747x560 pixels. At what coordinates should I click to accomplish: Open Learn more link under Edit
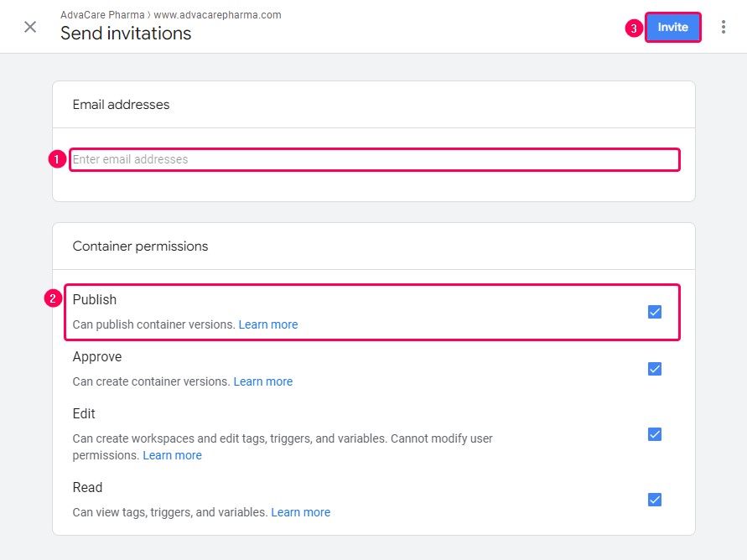point(173,456)
